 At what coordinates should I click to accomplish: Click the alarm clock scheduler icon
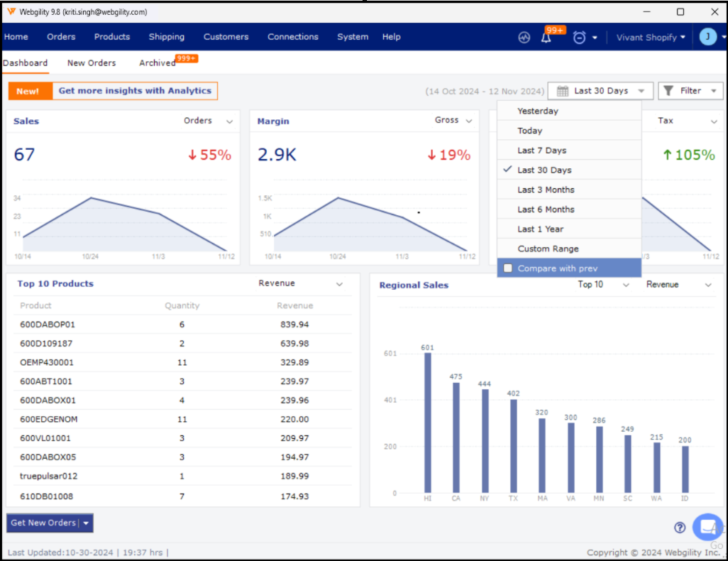[x=579, y=38]
